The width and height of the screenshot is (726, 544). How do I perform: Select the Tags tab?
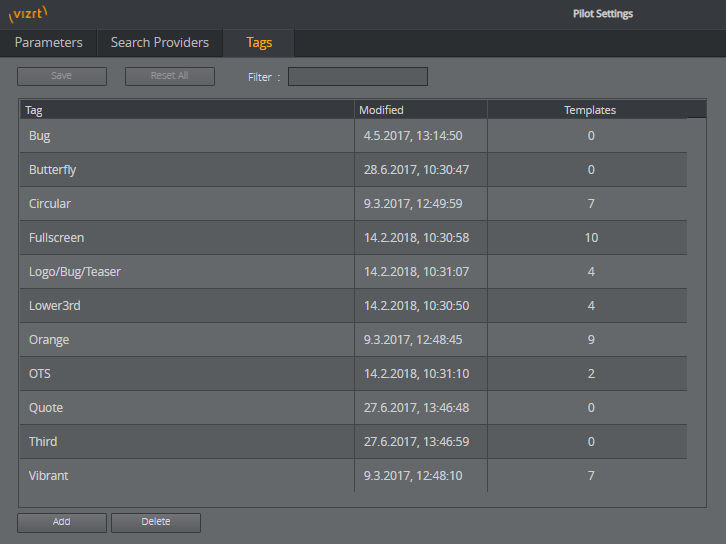[259, 43]
